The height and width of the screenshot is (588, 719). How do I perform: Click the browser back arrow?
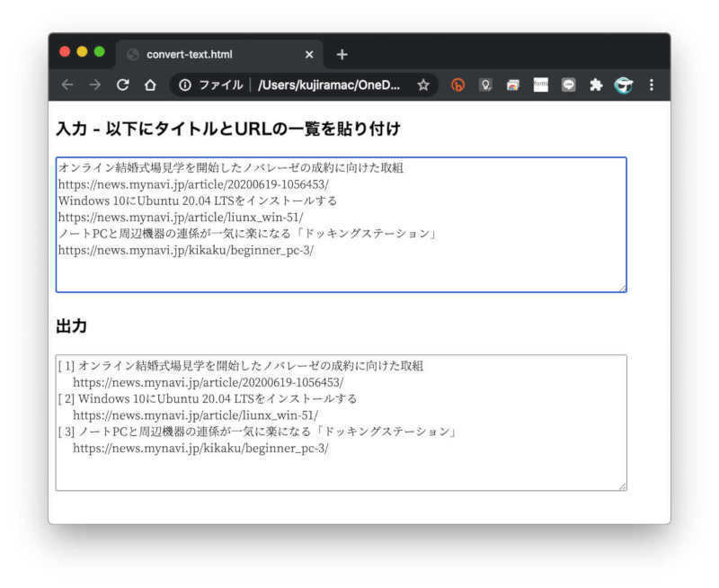tap(67, 85)
